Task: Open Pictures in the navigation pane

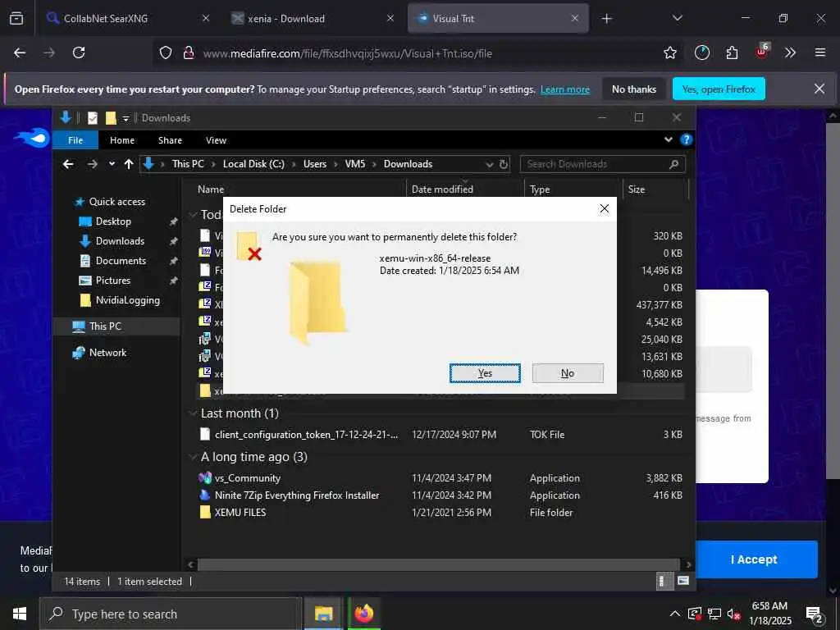Action: (112, 281)
